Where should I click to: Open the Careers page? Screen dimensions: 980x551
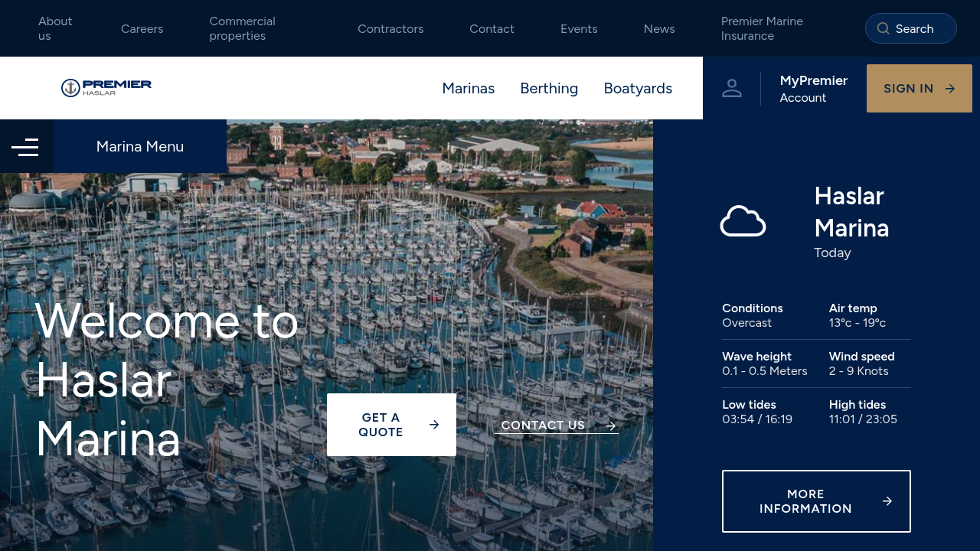pyautogui.click(x=142, y=28)
